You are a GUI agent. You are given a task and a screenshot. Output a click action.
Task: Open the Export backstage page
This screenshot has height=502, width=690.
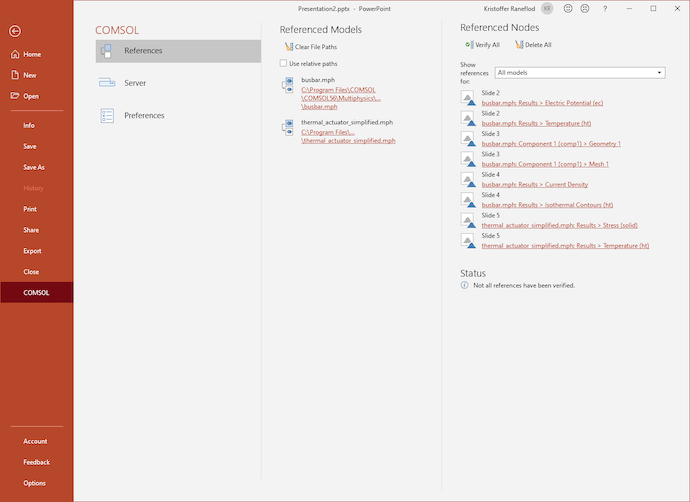pyautogui.click(x=33, y=251)
